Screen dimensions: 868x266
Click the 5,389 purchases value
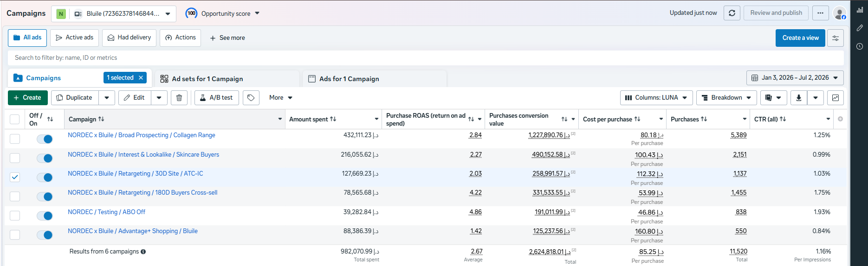(738, 135)
